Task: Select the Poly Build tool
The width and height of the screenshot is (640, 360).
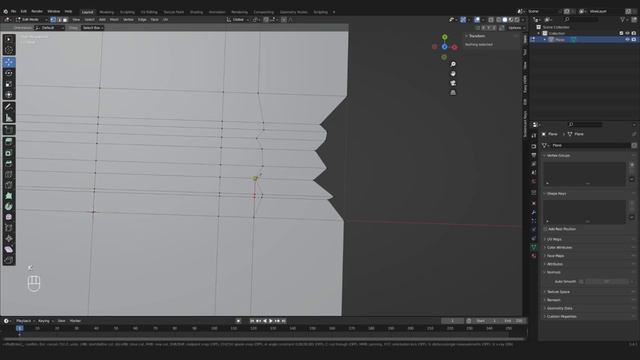Action: pyautogui.click(x=9, y=196)
